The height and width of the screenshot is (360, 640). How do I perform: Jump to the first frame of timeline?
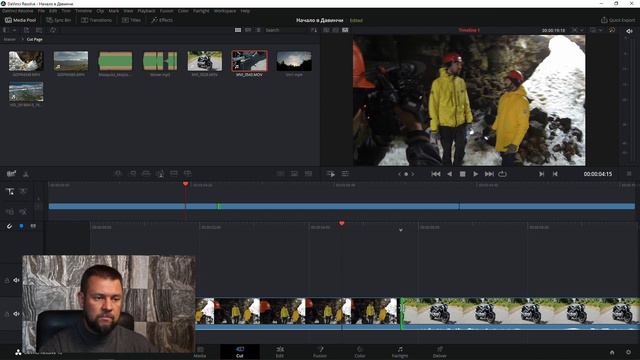click(x=436, y=174)
